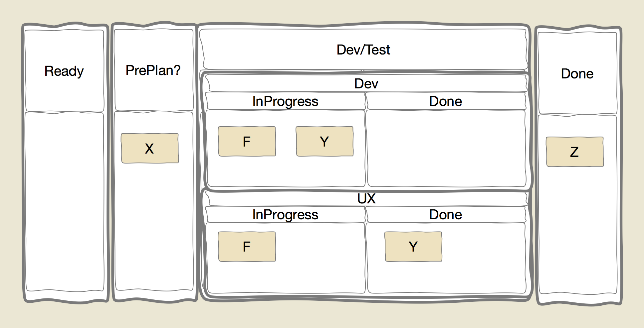The height and width of the screenshot is (328, 644).
Task: Select card X in PrePlan column
Action: [x=150, y=148]
